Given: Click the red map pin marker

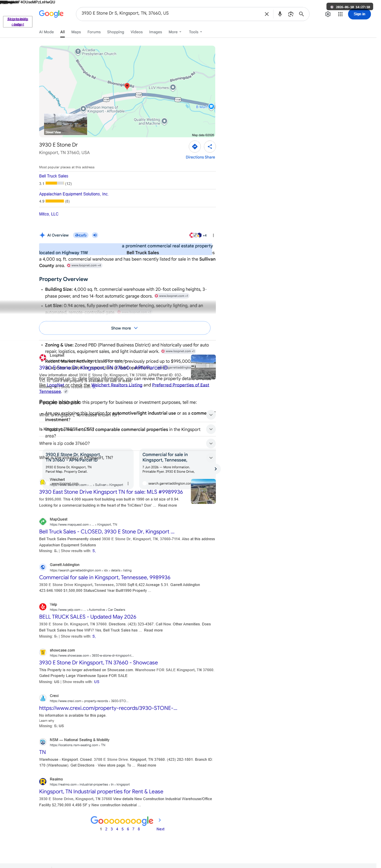Looking at the screenshot, I should tap(127, 86).
